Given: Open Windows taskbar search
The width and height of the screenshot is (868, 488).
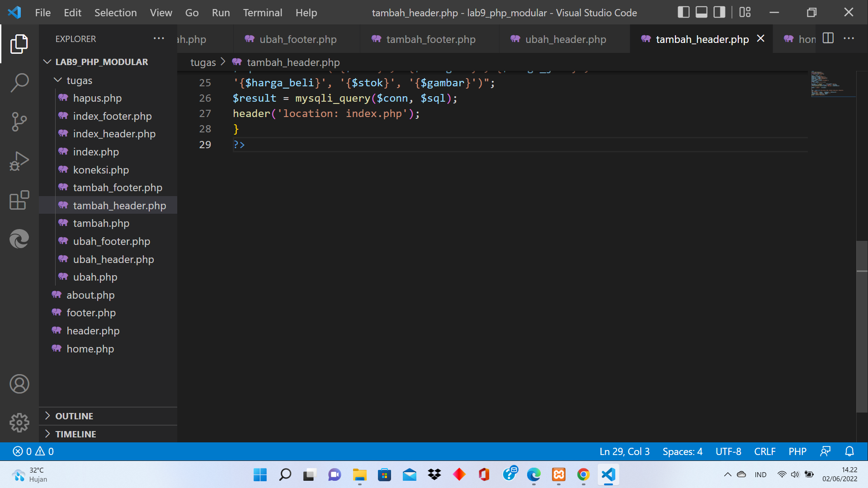Looking at the screenshot, I should [285, 475].
